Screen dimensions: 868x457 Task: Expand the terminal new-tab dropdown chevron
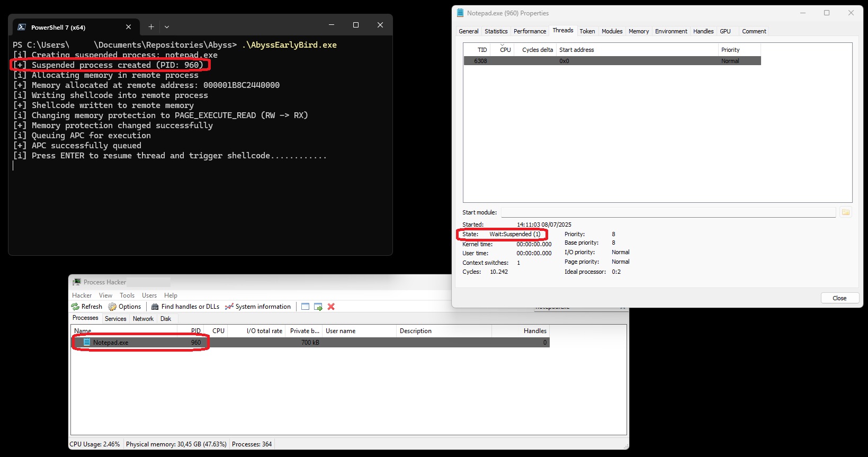(167, 27)
